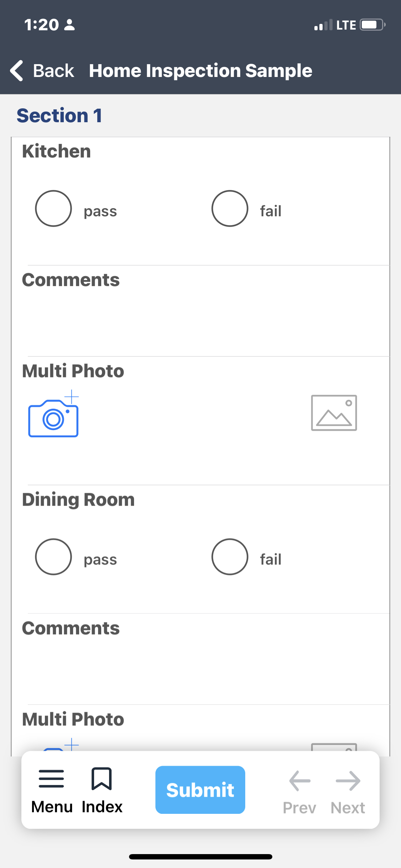Open the Menu hamburger icon
Screen dimensions: 401x868
click(x=51, y=779)
